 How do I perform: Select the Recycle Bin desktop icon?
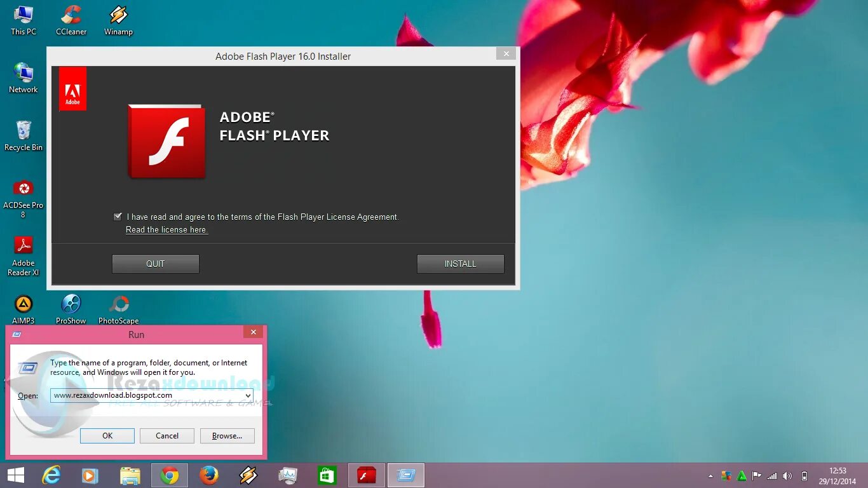(24, 136)
